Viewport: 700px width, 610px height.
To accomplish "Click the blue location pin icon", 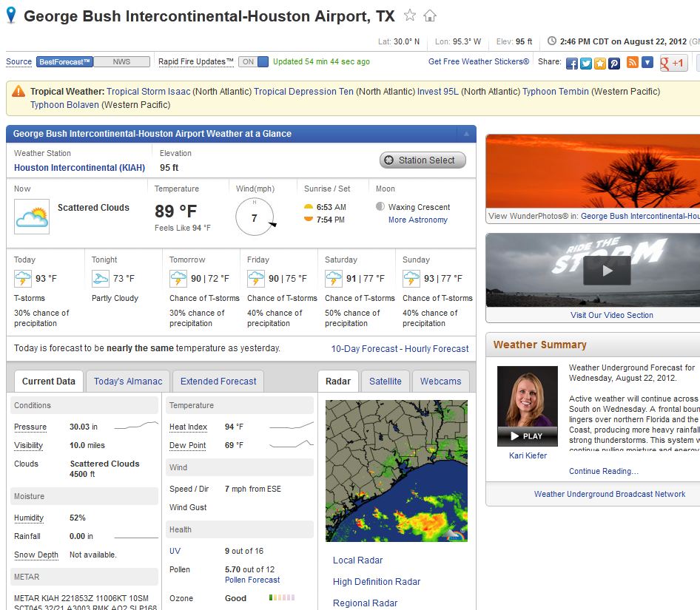I will tap(11, 16).
